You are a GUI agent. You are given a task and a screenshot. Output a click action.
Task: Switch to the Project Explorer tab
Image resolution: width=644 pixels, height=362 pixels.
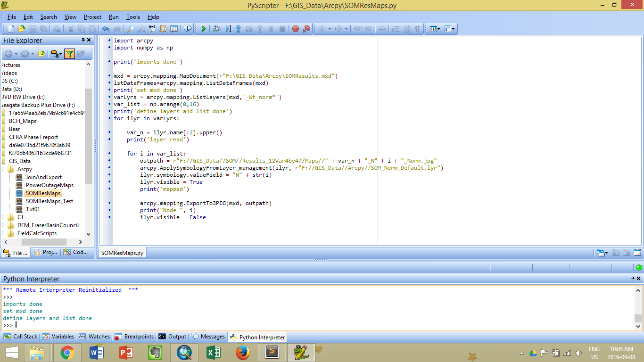click(x=46, y=253)
